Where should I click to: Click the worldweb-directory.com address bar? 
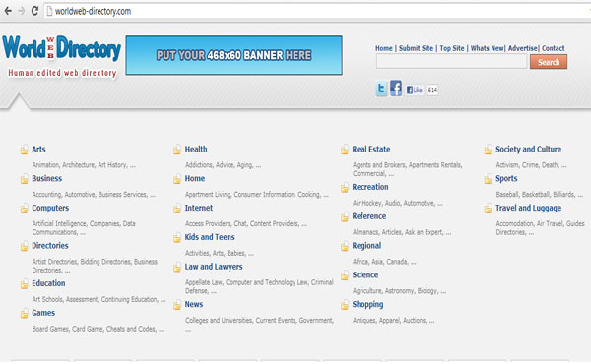(x=316, y=11)
